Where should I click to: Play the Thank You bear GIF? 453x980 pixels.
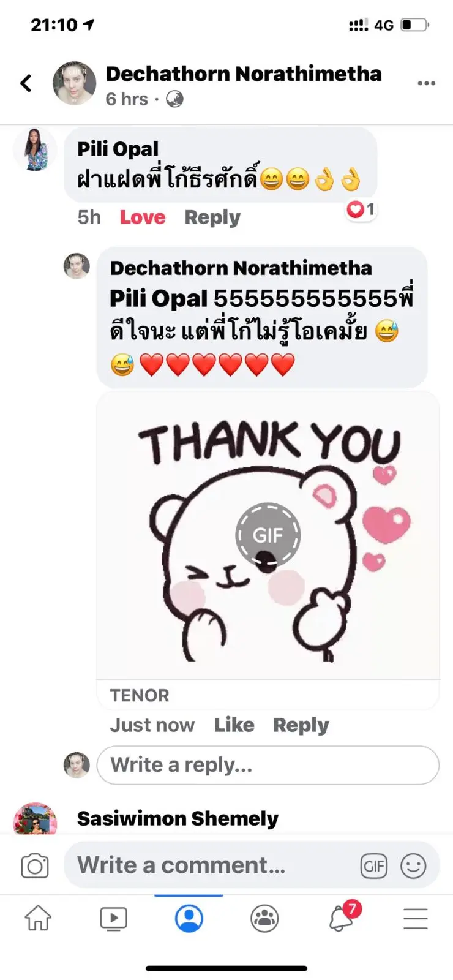[268, 535]
